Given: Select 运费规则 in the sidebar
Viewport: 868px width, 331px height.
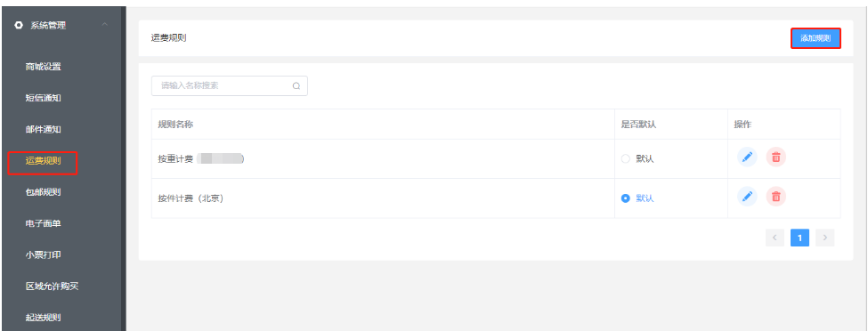Looking at the screenshot, I should 44,161.
